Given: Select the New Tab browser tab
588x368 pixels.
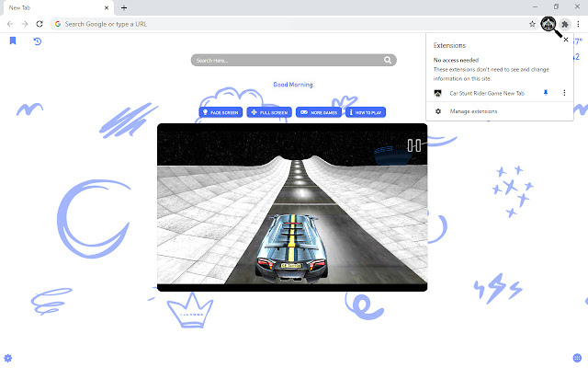Looking at the screenshot, I should point(55,7).
